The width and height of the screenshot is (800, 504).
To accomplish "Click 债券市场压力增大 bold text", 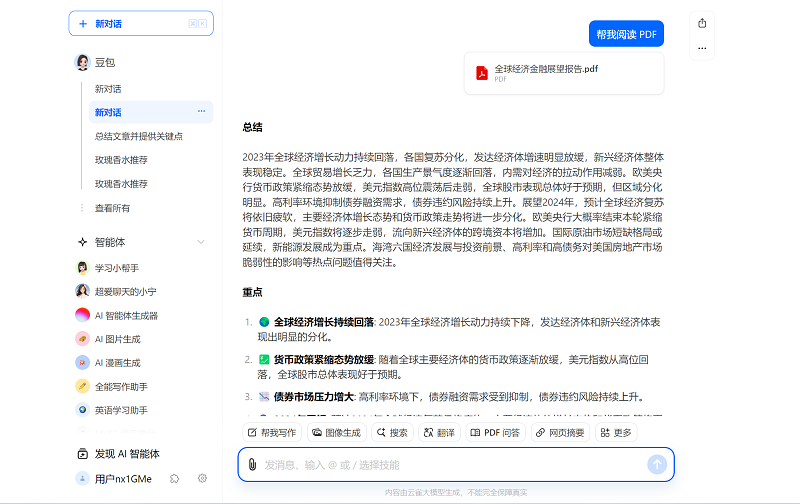I will (x=314, y=397).
